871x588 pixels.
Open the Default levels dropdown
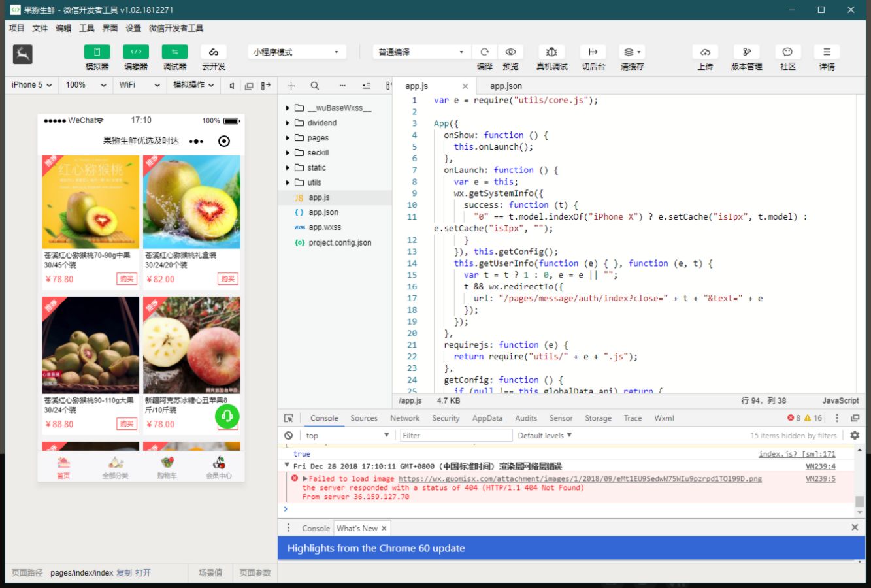pos(545,435)
